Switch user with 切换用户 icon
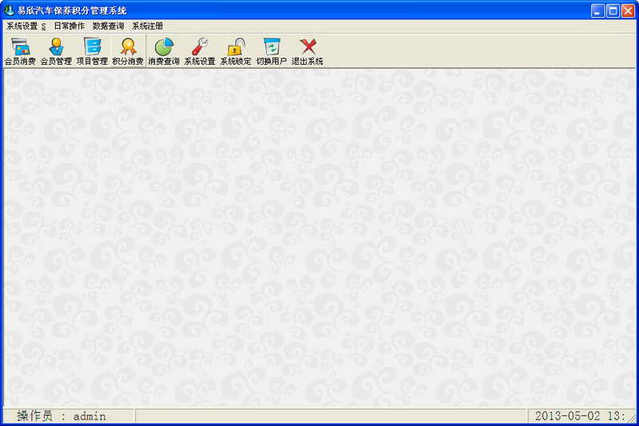 coord(271,51)
